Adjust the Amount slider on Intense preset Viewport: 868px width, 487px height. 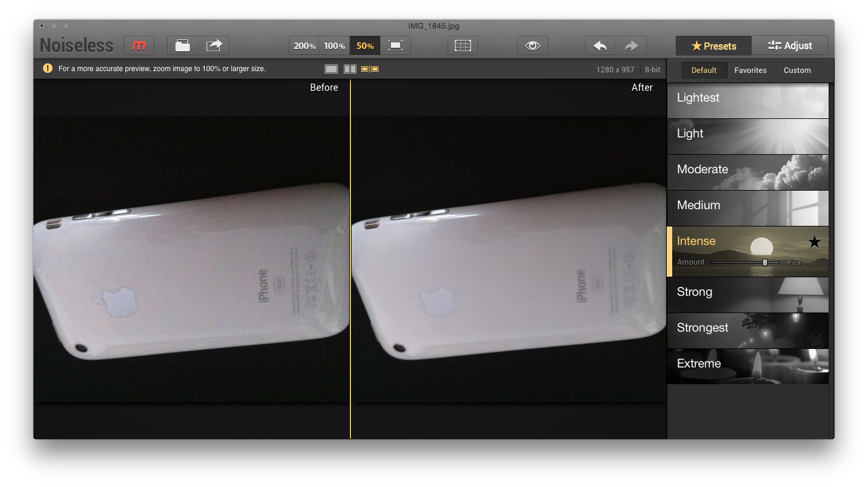coord(765,262)
